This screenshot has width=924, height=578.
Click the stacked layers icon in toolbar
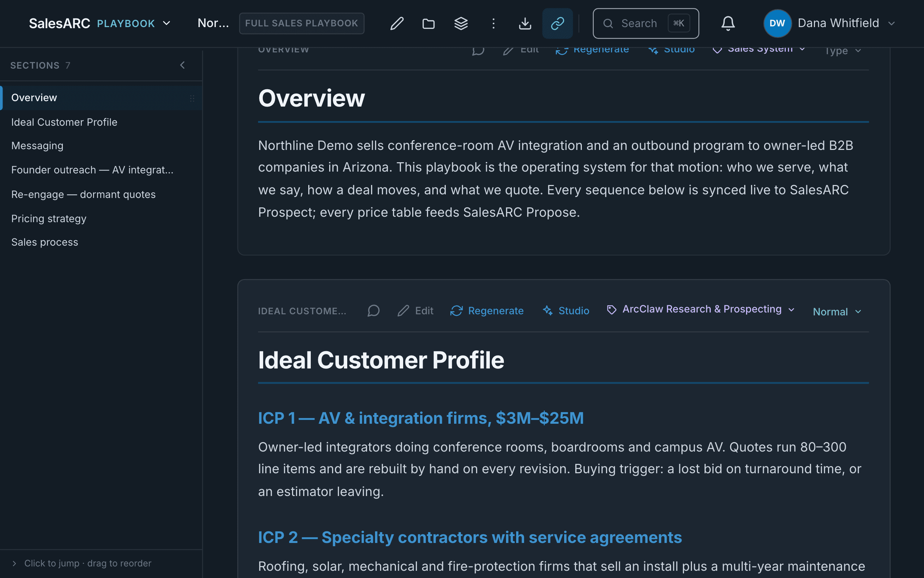461,23
